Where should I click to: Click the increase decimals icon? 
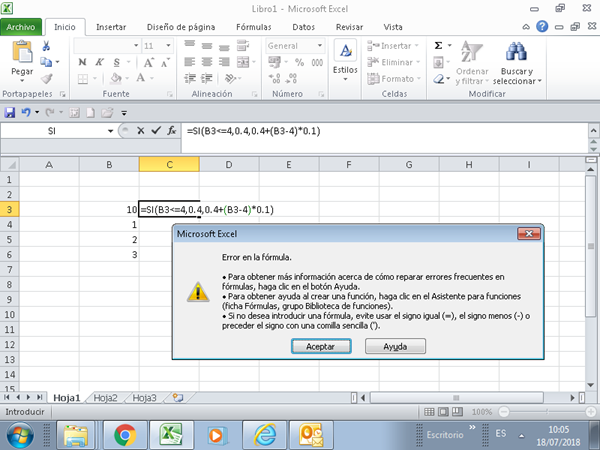pos(274,78)
